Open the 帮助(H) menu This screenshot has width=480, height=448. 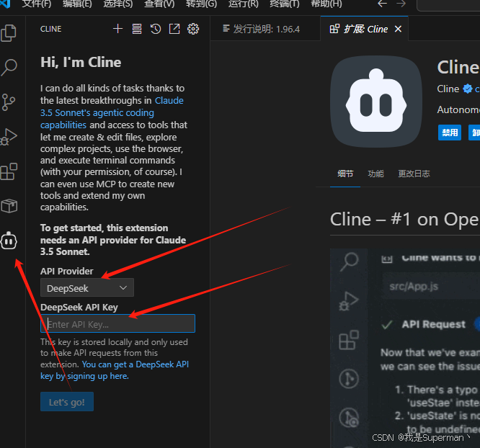pyautogui.click(x=326, y=4)
